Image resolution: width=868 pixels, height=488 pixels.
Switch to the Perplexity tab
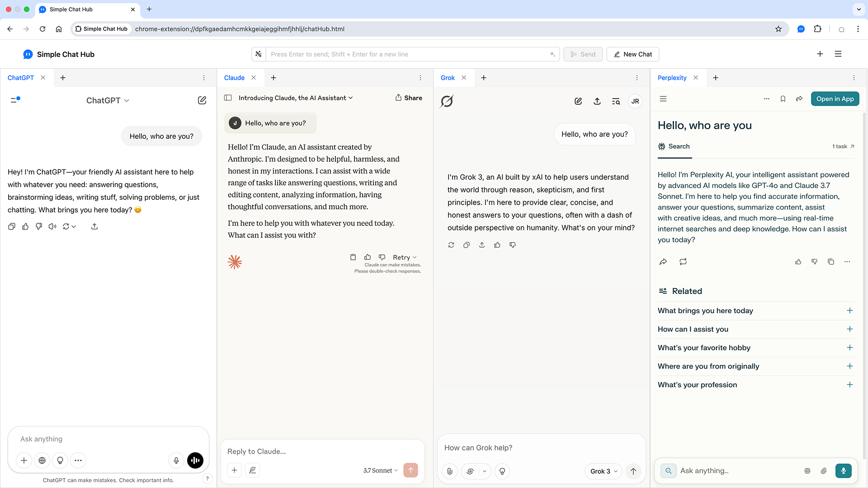(672, 78)
